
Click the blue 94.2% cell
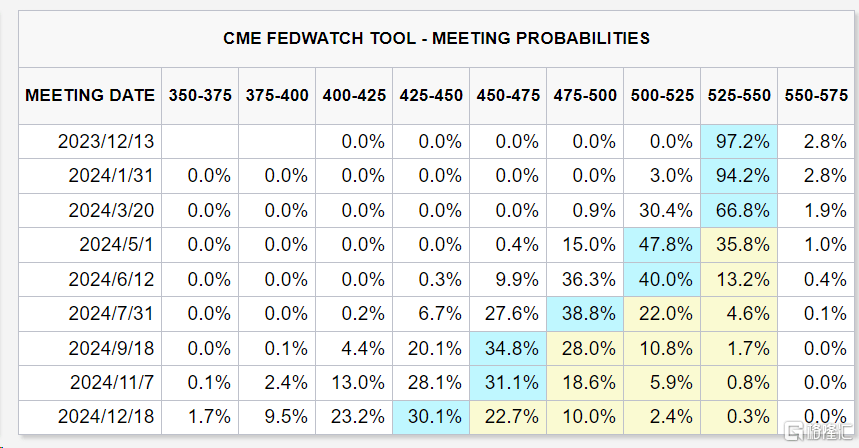740,176
